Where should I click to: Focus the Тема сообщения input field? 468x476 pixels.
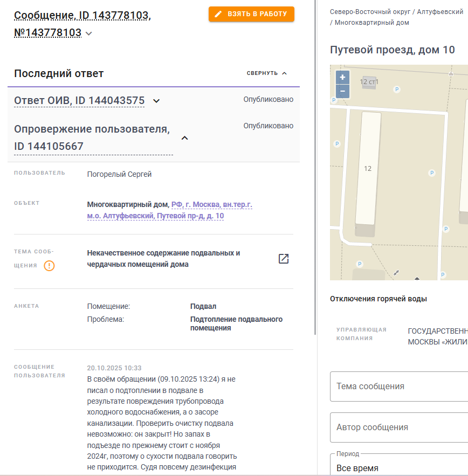[399, 387]
